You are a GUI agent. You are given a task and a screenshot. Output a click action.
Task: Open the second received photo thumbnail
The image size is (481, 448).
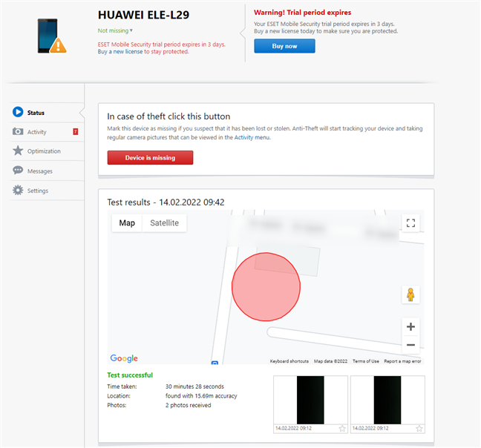[387, 400]
